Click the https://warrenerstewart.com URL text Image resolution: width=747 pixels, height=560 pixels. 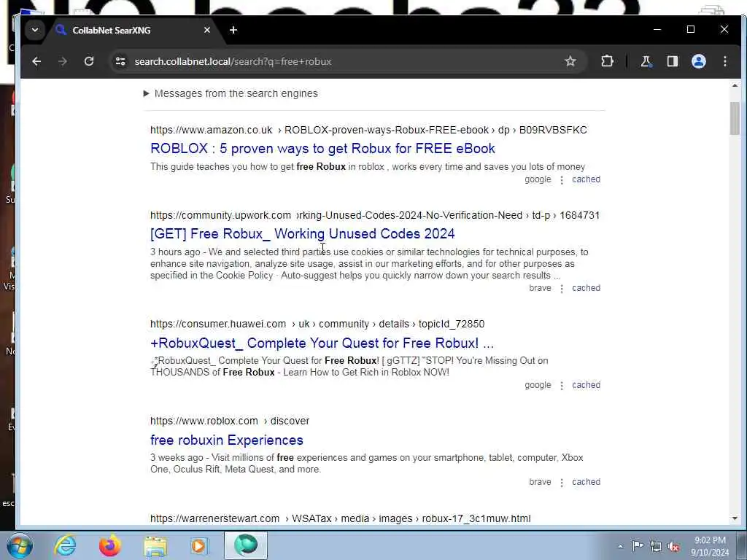tap(215, 518)
